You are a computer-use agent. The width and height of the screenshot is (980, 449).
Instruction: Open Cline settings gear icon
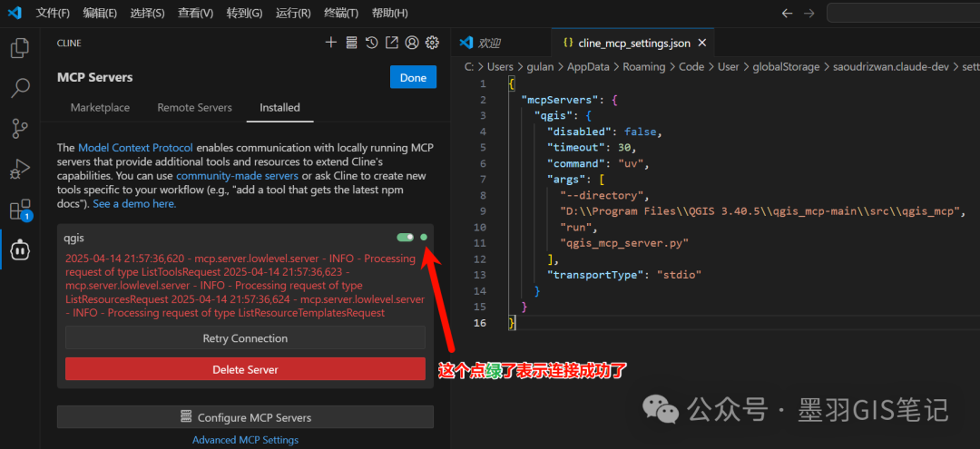432,43
